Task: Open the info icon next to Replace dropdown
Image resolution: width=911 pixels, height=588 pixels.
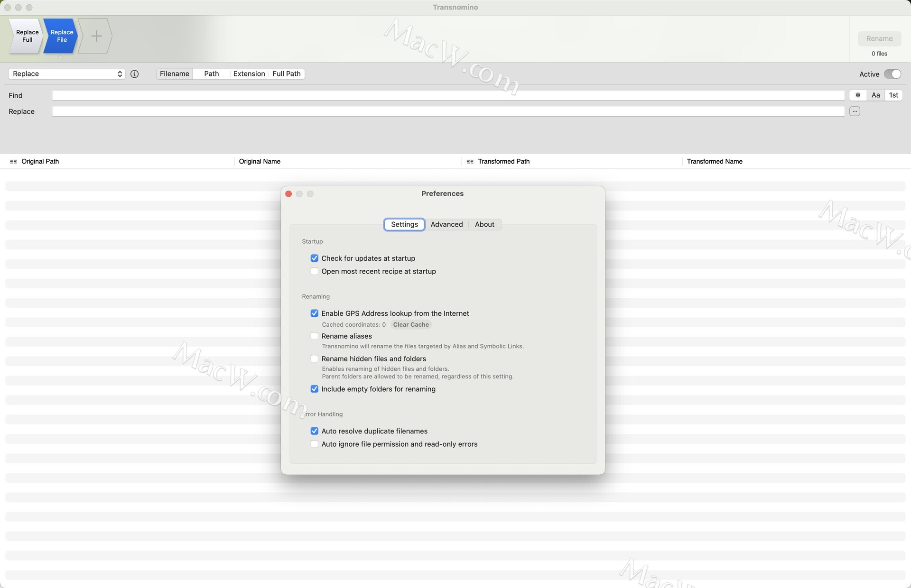Action: tap(135, 74)
